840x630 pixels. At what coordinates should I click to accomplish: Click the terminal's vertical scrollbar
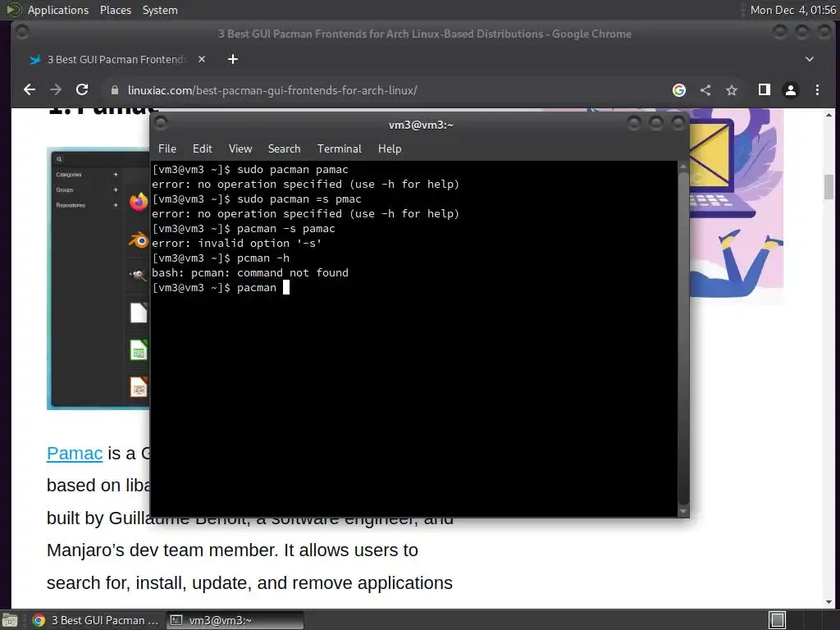coord(683,337)
